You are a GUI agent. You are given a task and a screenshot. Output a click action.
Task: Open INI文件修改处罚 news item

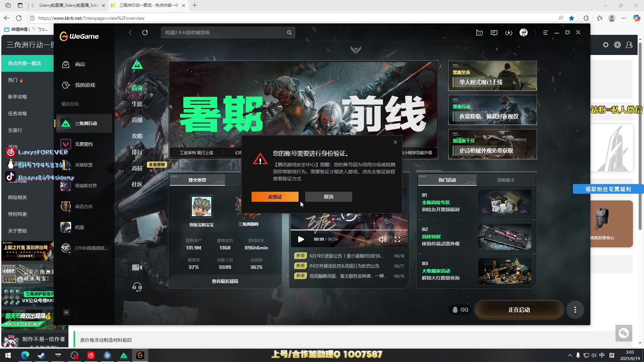[349, 266]
